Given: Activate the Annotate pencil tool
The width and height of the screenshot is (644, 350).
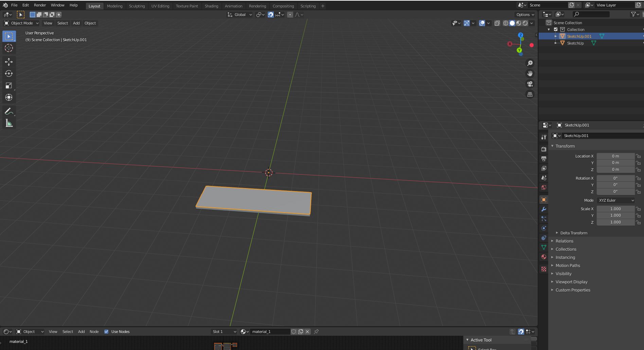Looking at the screenshot, I should click(x=9, y=111).
